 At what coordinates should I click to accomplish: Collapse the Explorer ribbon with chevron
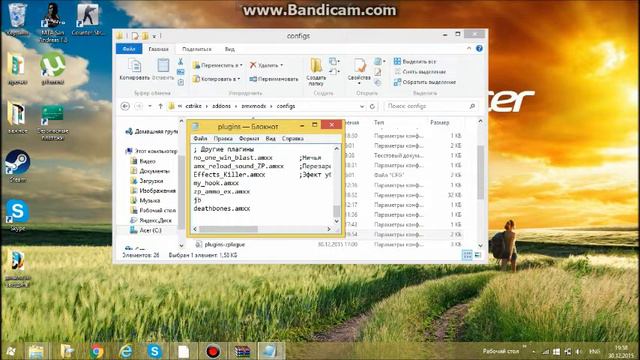click(469, 48)
